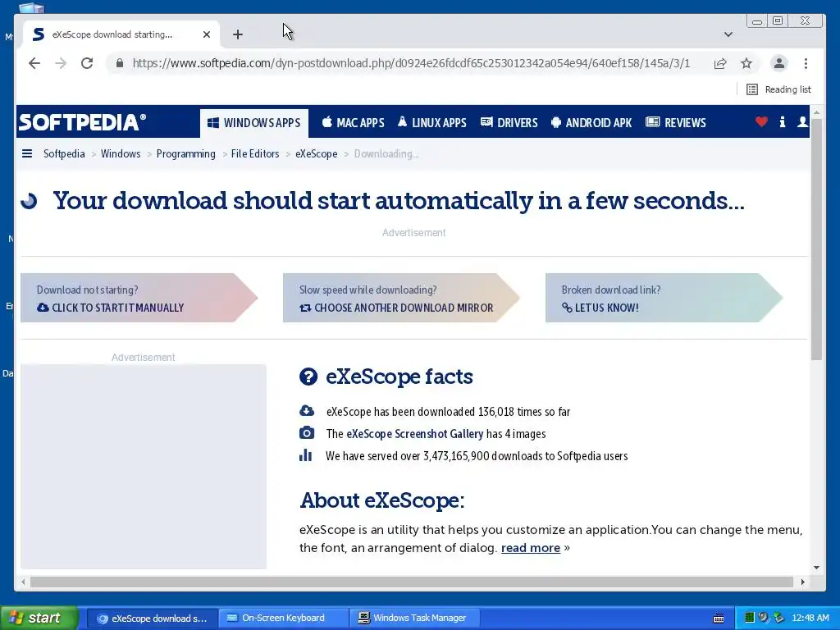Click the cloud download count icon
840x630 pixels.
click(x=307, y=411)
